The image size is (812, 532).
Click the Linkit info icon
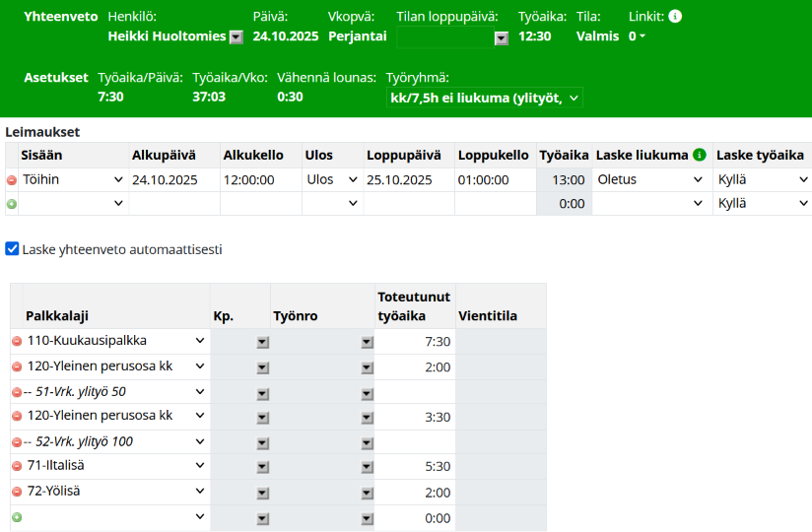pos(675,17)
